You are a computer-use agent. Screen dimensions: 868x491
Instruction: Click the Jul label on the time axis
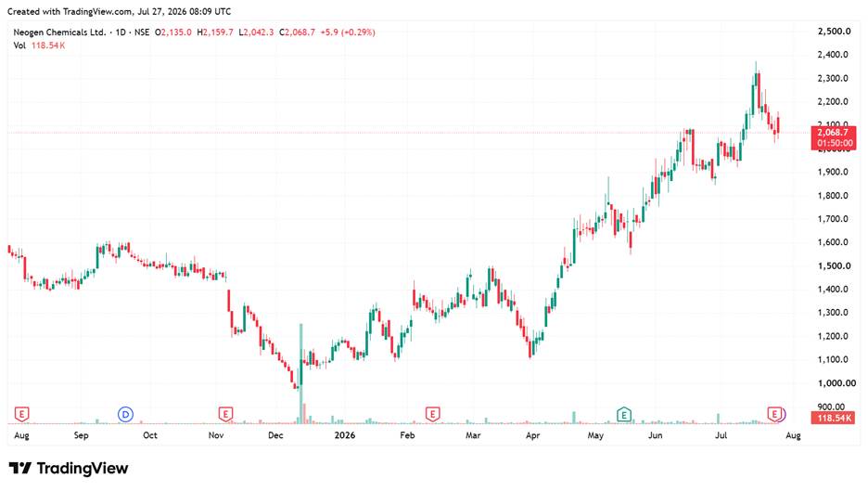click(x=721, y=435)
